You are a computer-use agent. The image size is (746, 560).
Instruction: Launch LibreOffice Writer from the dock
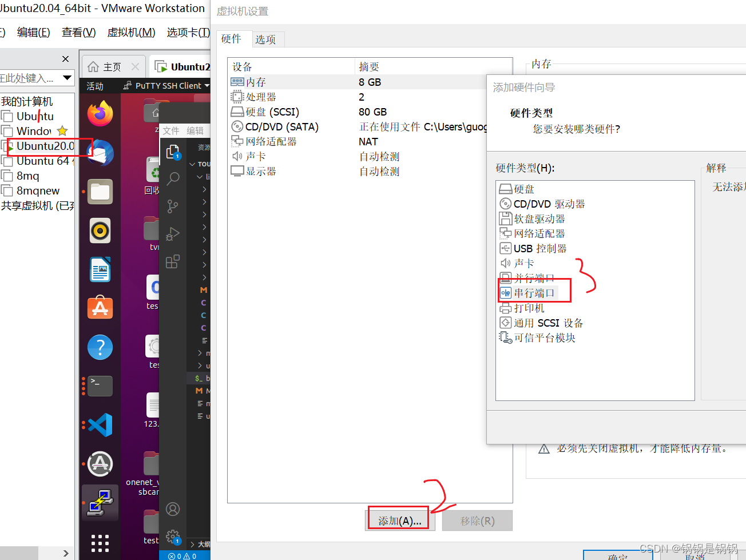pos(100,269)
